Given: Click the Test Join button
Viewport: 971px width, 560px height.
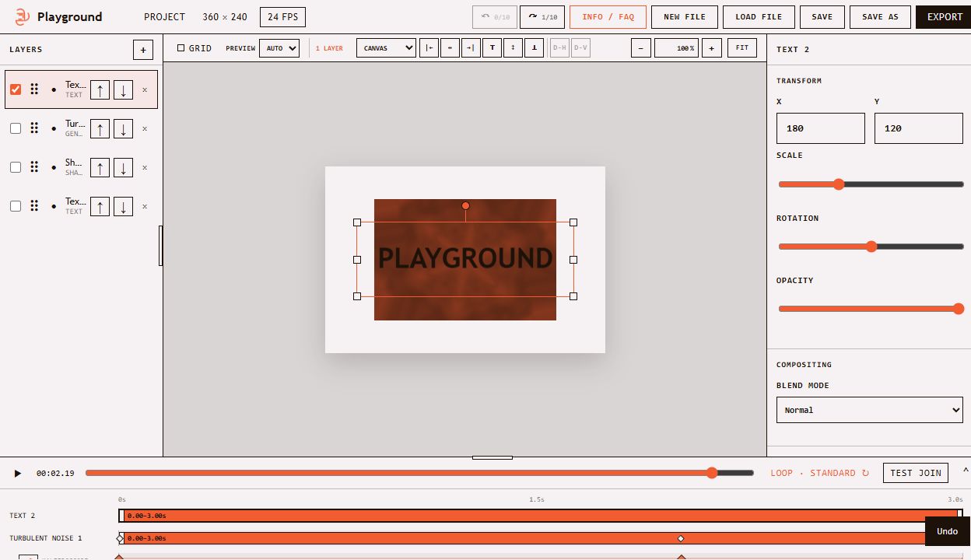Looking at the screenshot, I should [x=916, y=473].
